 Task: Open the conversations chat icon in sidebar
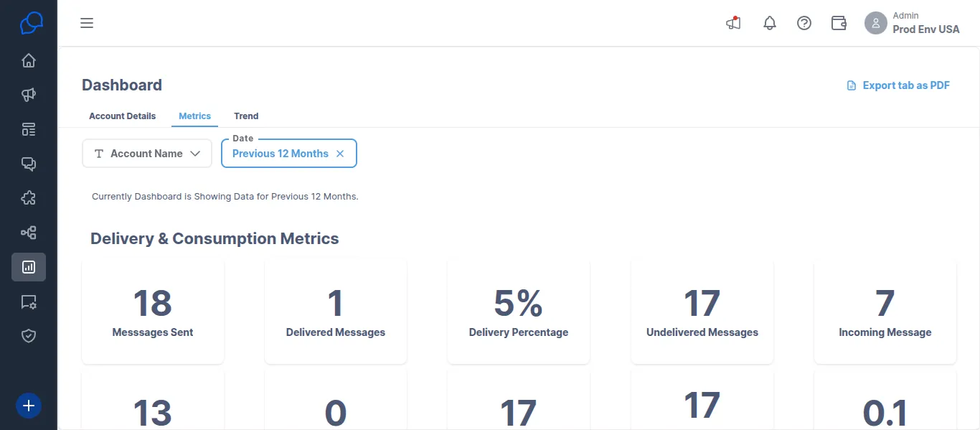(x=29, y=164)
